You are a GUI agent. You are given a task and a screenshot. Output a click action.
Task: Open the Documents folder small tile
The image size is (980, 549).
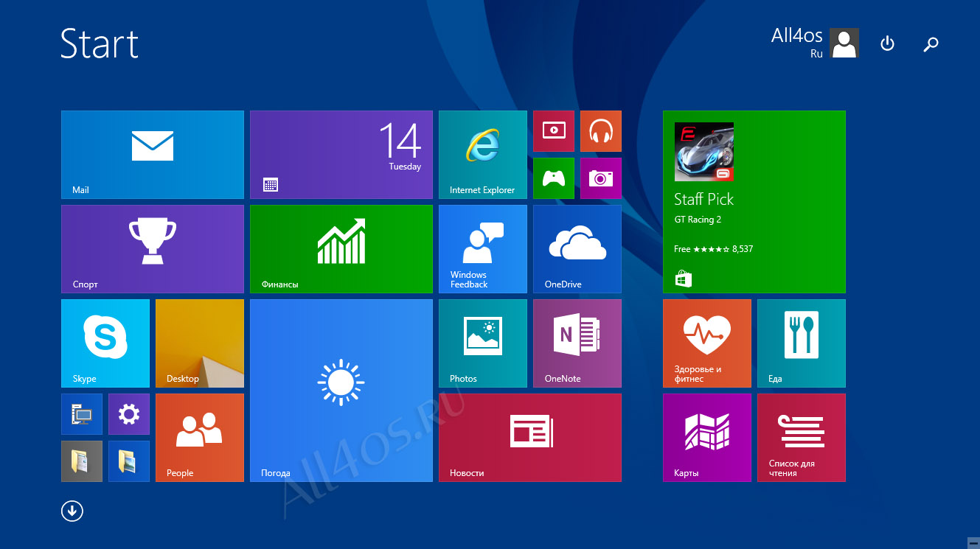click(81, 461)
